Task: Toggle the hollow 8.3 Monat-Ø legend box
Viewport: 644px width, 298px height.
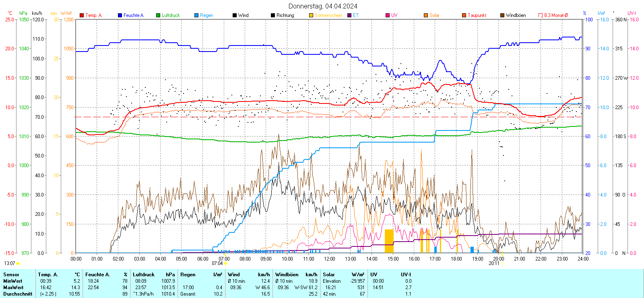Action: pyautogui.click(x=541, y=15)
